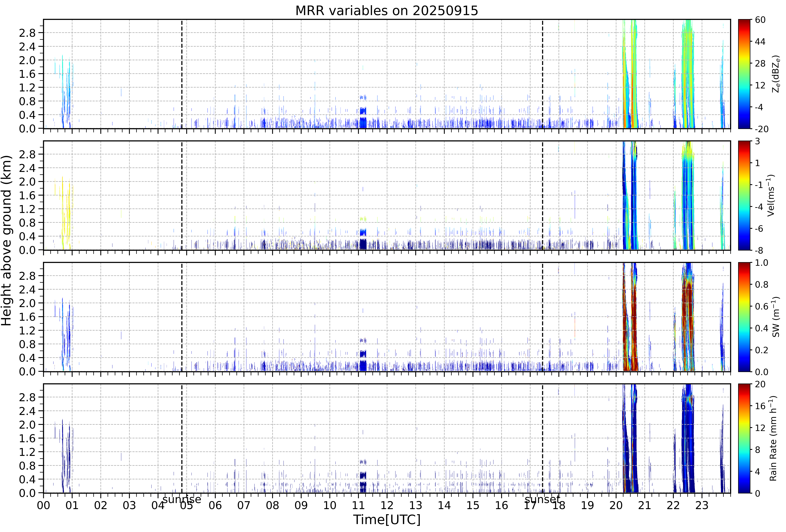Click the 20 hour tick label on the x-axis
Screen dimensions: 786x532
616,505
